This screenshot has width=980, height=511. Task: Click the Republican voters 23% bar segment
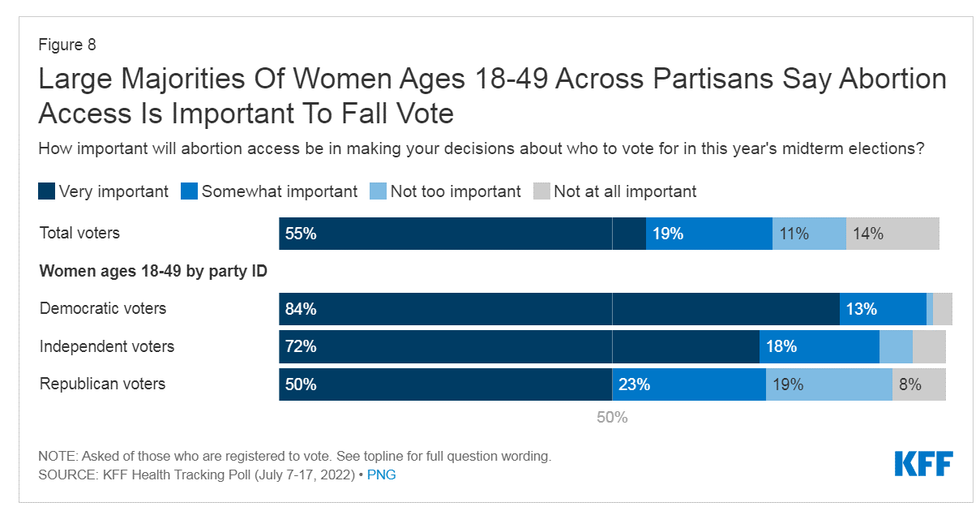[689, 384]
